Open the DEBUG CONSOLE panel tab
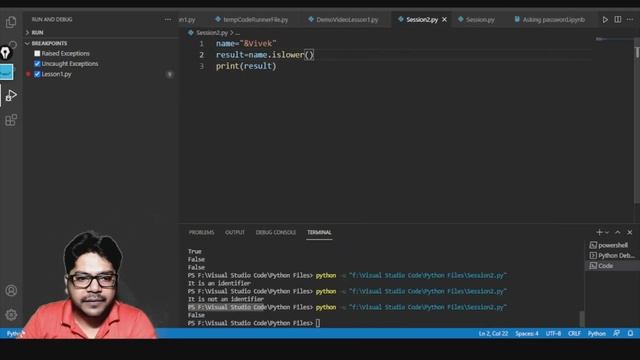 [276, 232]
